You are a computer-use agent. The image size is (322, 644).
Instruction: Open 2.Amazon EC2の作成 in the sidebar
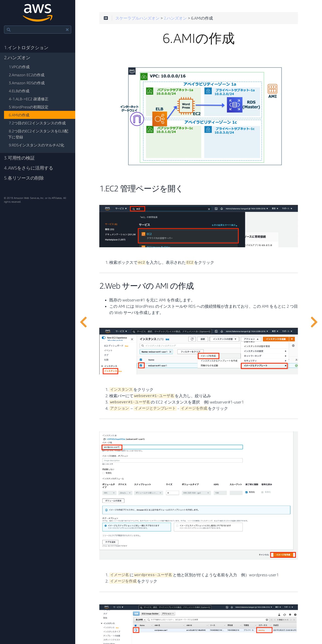pos(40,75)
